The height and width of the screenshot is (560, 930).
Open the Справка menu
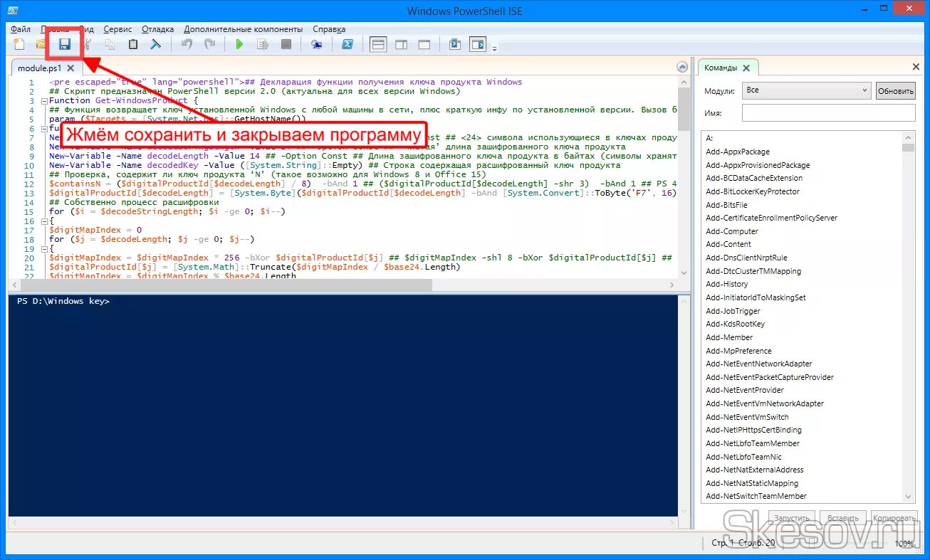point(329,29)
